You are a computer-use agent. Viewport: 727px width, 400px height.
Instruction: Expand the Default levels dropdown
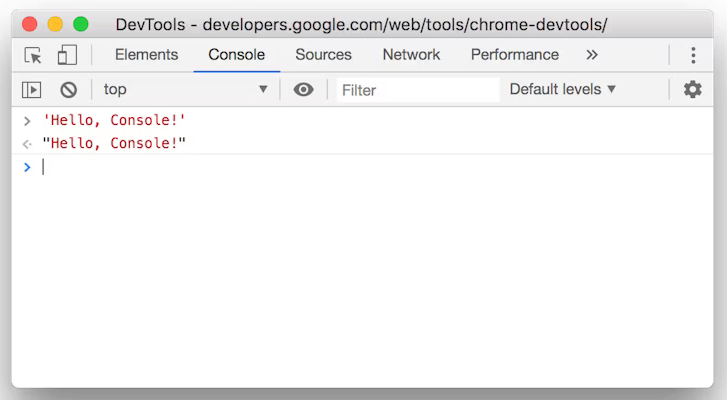pyautogui.click(x=563, y=90)
